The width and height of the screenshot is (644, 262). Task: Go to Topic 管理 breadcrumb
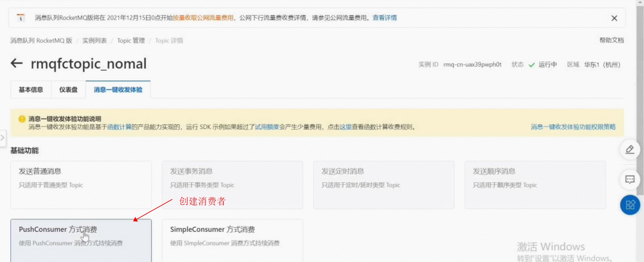point(131,41)
